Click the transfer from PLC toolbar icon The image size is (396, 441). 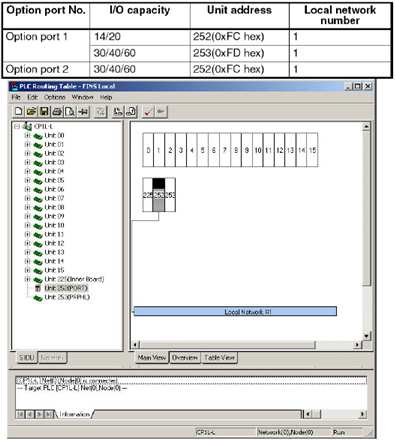(131, 111)
